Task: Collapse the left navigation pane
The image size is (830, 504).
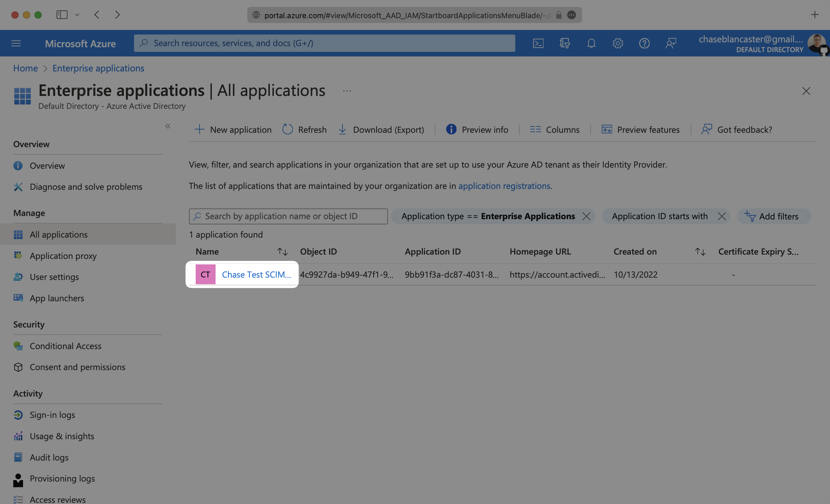Action: tap(168, 126)
